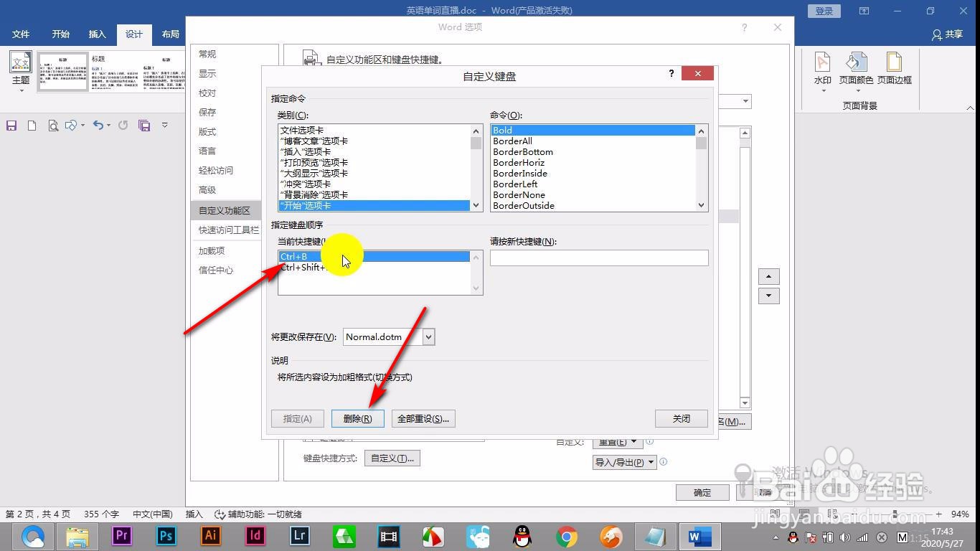The height and width of the screenshot is (551, 980).
Task: Click the Save All icon
Action: [x=144, y=126]
